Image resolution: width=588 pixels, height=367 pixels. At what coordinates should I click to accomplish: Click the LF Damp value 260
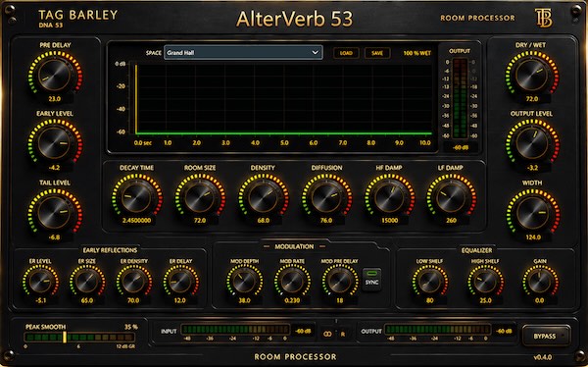pyautogui.click(x=451, y=221)
